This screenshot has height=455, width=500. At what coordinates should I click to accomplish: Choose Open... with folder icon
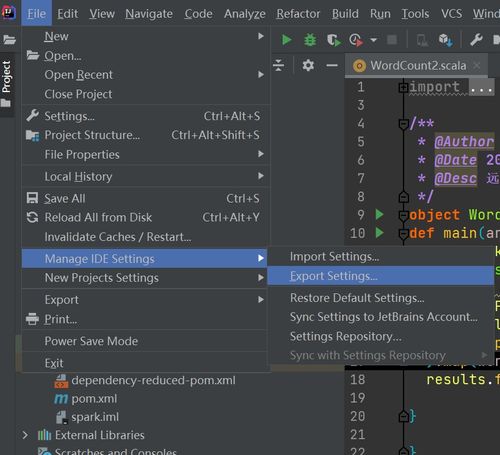tap(145, 56)
